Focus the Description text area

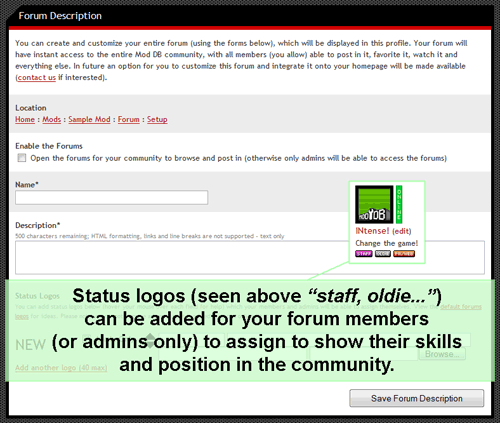(250, 257)
